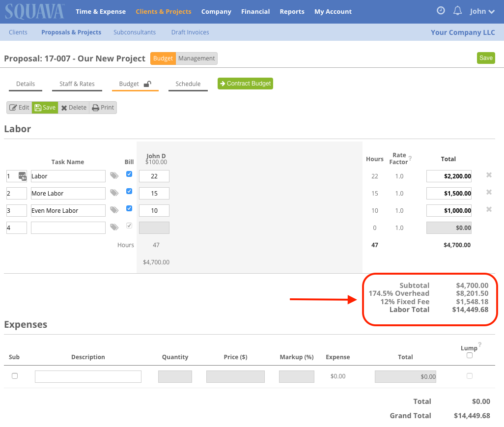The image size is (504, 427).
Task: Click Lump help question mark
Action: point(479,344)
